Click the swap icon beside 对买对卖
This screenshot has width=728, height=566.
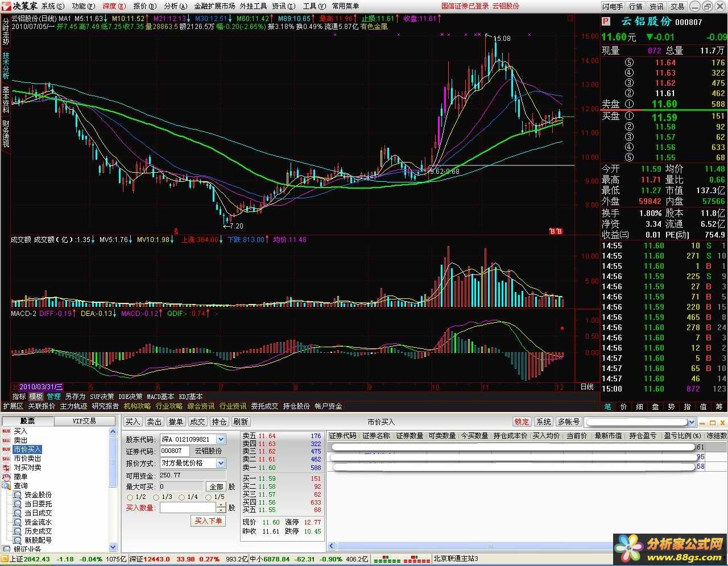(x=6, y=468)
